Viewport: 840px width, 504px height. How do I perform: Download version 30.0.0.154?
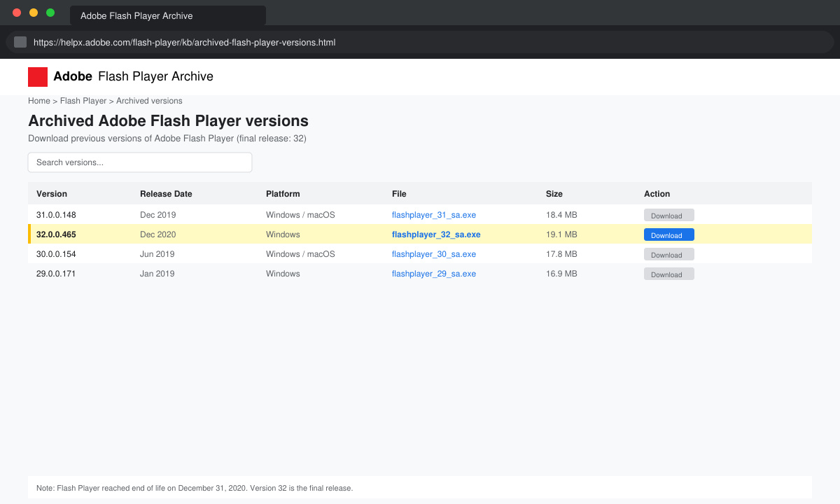pos(669,255)
